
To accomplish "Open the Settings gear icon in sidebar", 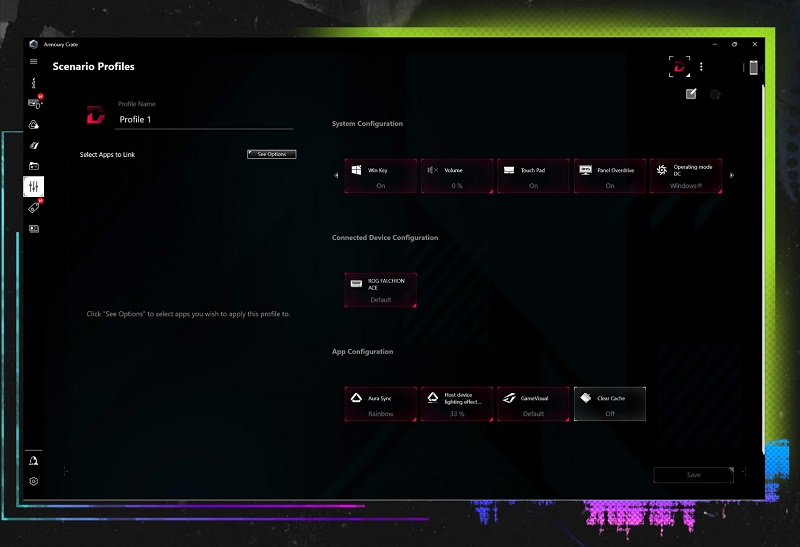I will pyautogui.click(x=34, y=481).
